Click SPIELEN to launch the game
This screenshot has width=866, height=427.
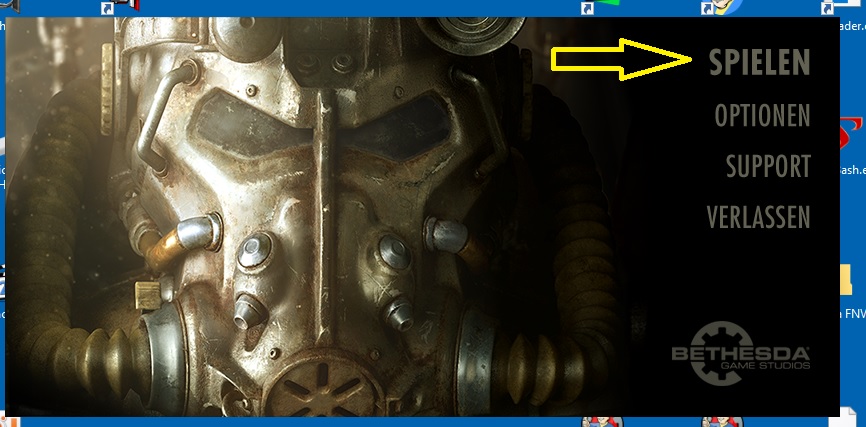pyautogui.click(x=759, y=62)
